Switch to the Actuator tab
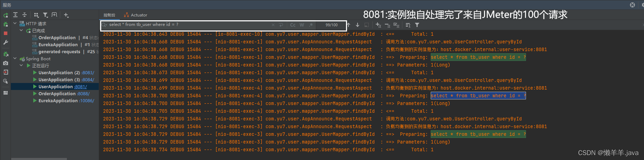 (x=136, y=15)
